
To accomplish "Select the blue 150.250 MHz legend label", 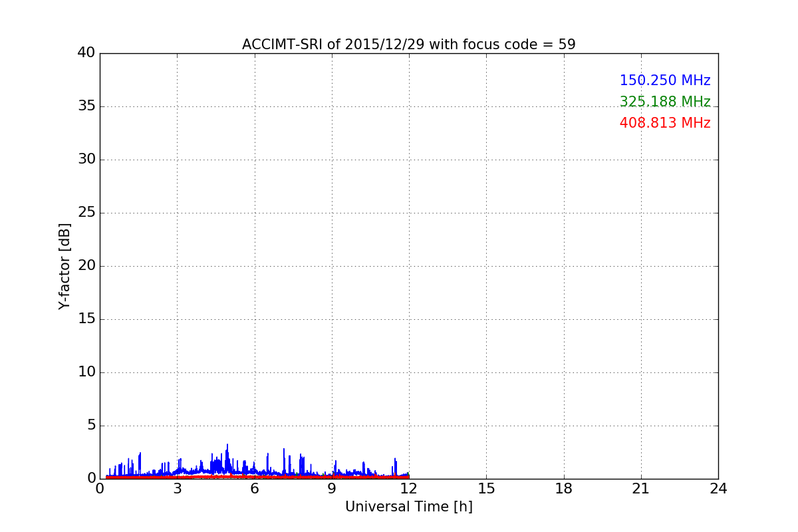I will click(665, 80).
